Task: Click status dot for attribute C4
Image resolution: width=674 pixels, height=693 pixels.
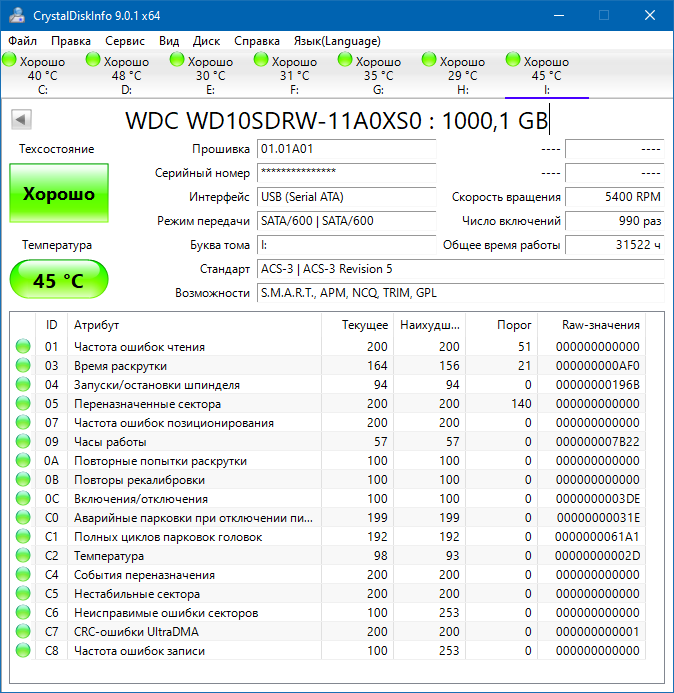Action: tap(23, 575)
